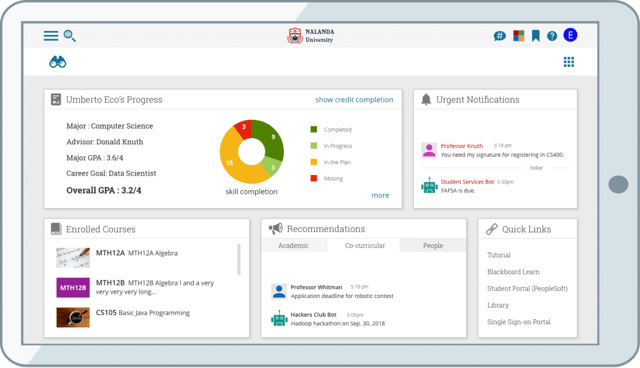Open the bookmark icon
This screenshot has width=640, height=368.
536,36
